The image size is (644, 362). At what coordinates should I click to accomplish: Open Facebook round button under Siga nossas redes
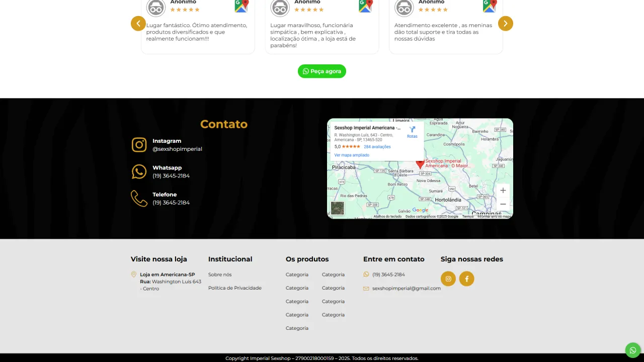pyautogui.click(x=466, y=279)
